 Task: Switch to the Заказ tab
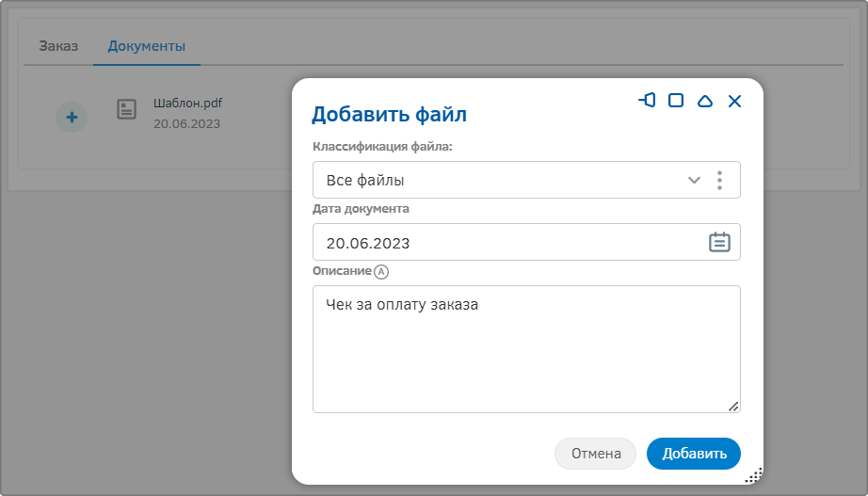click(x=58, y=46)
